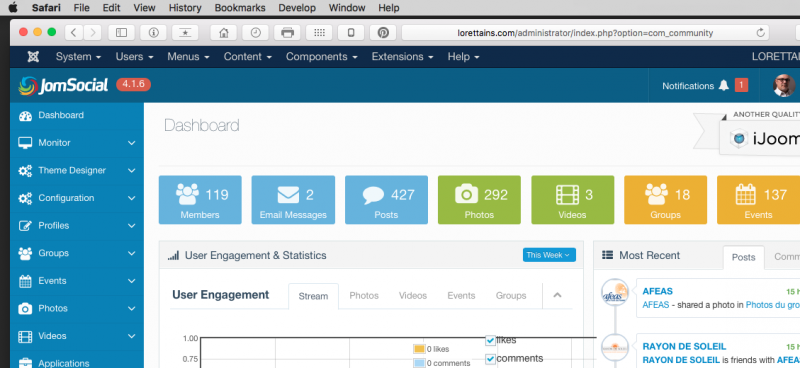The image size is (800, 368).
Task: Open the notifications bell icon
Action: coord(723,86)
